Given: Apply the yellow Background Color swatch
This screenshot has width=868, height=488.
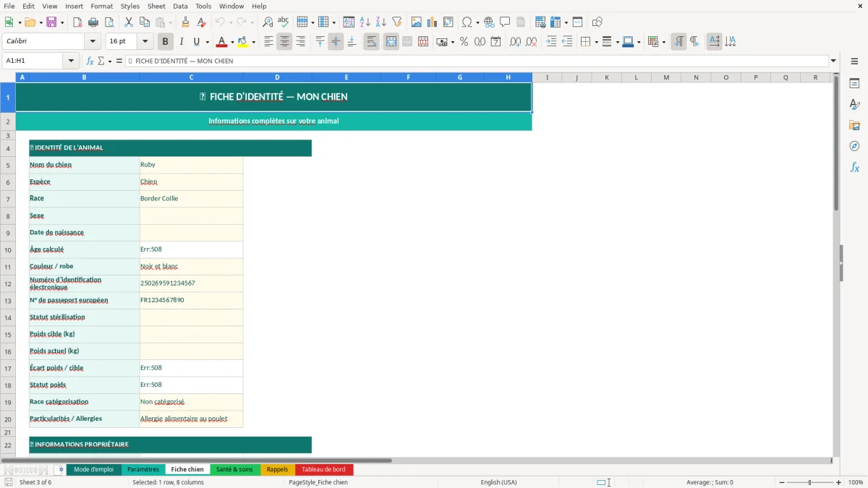Looking at the screenshot, I should [x=243, y=42].
